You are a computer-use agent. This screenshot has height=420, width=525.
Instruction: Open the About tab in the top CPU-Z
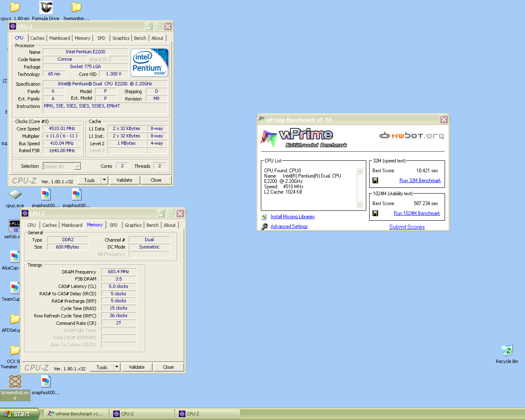(x=157, y=38)
